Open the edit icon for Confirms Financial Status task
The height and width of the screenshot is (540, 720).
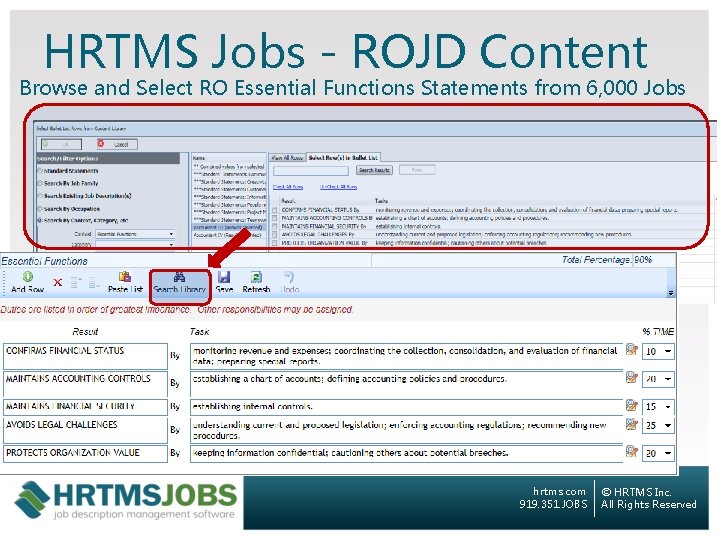632,350
